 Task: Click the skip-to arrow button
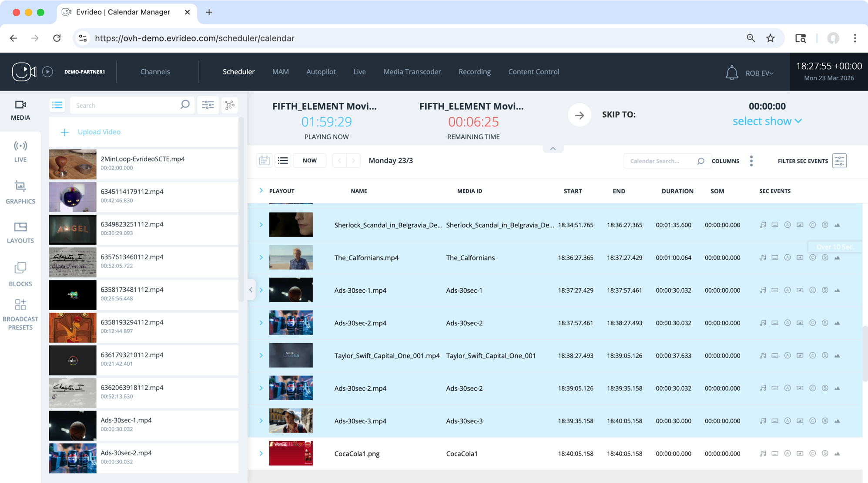point(579,115)
